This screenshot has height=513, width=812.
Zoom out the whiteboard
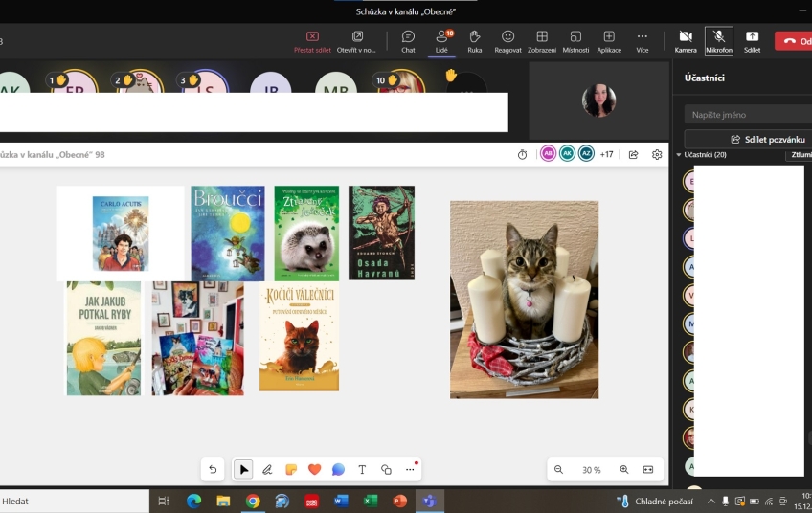coord(558,470)
